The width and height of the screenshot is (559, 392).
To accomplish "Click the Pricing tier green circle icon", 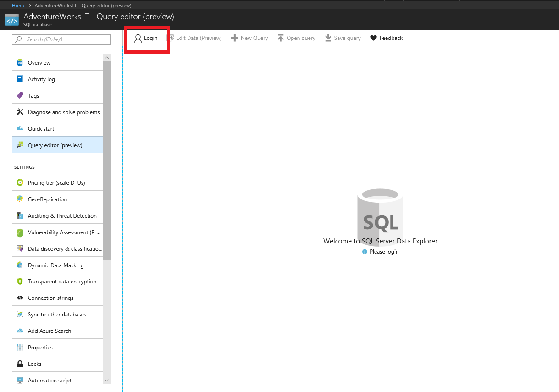I will (20, 182).
